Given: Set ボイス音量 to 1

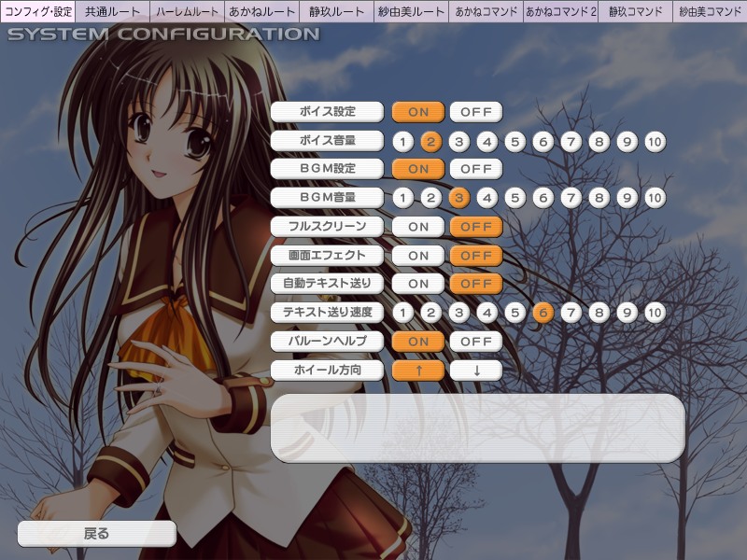Looking at the screenshot, I should 403,142.
